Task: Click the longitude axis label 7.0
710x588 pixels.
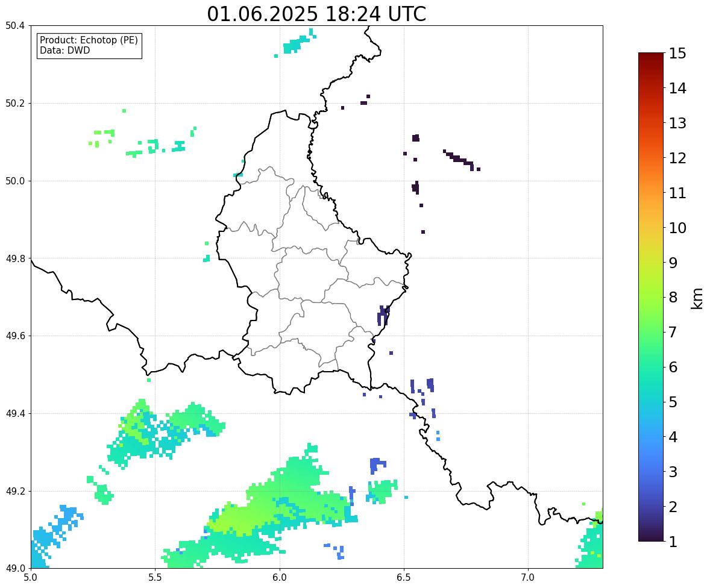Action: pyautogui.click(x=528, y=578)
